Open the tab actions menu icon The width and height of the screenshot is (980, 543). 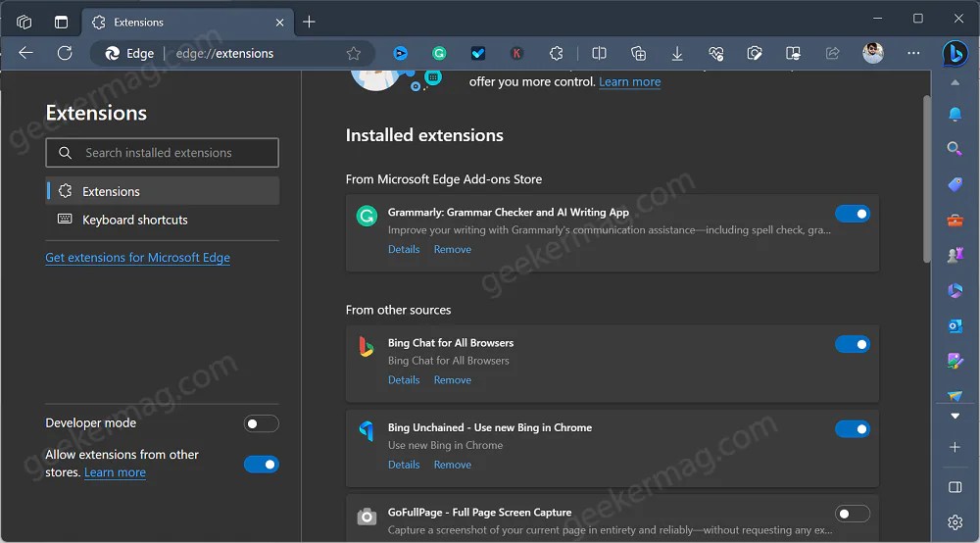61,22
